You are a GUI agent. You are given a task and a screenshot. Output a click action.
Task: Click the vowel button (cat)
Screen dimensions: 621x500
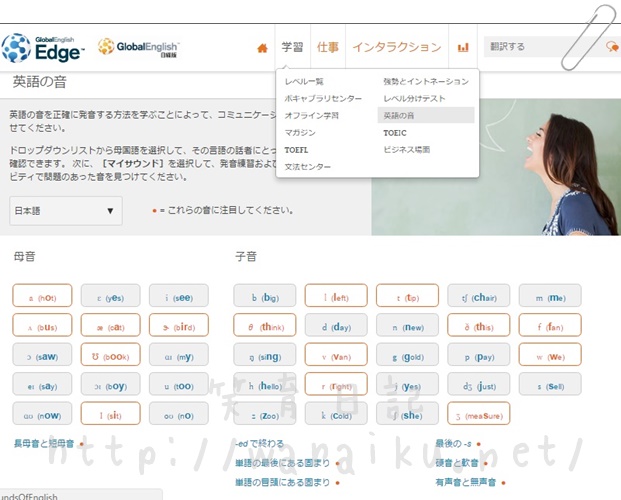pyautogui.click(x=110, y=325)
